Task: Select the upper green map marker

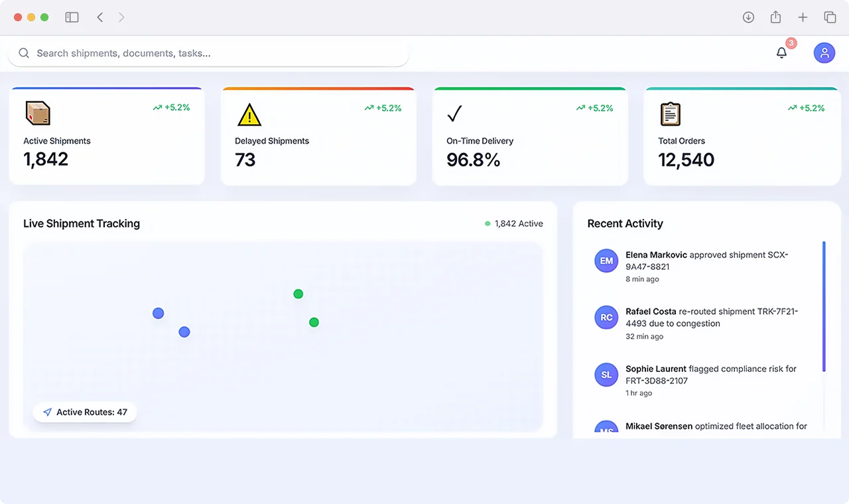Action: 298,294
